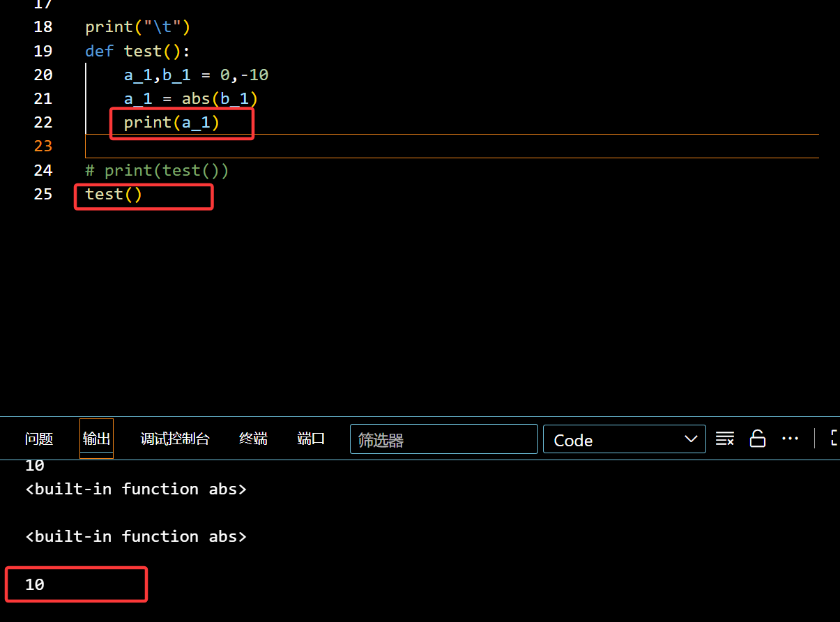Image resolution: width=840 pixels, height=622 pixels.
Task: Click the abs(b_1) call on line 21
Action: [220, 99]
